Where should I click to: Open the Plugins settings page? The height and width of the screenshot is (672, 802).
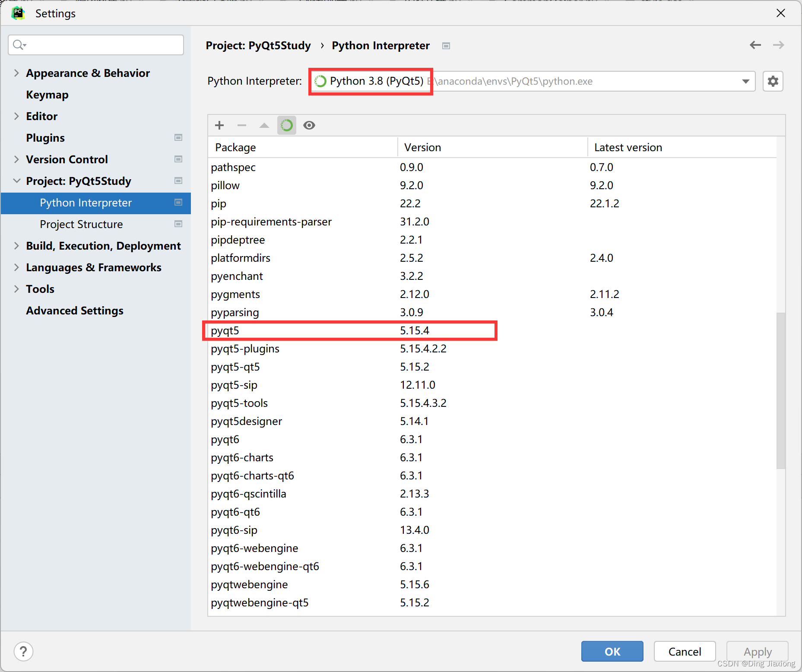[x=45, y=138]
